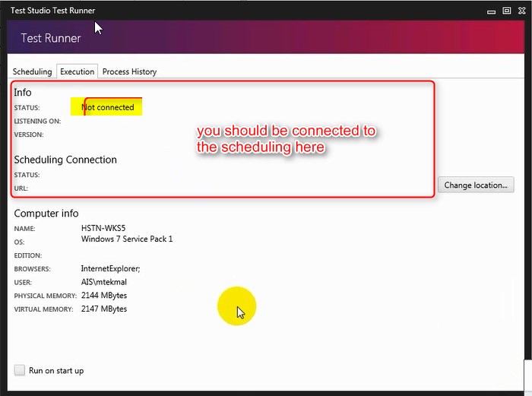Click the LISTENING ON: label
This screenshot has height=396, width=532.
click(37, 121)
